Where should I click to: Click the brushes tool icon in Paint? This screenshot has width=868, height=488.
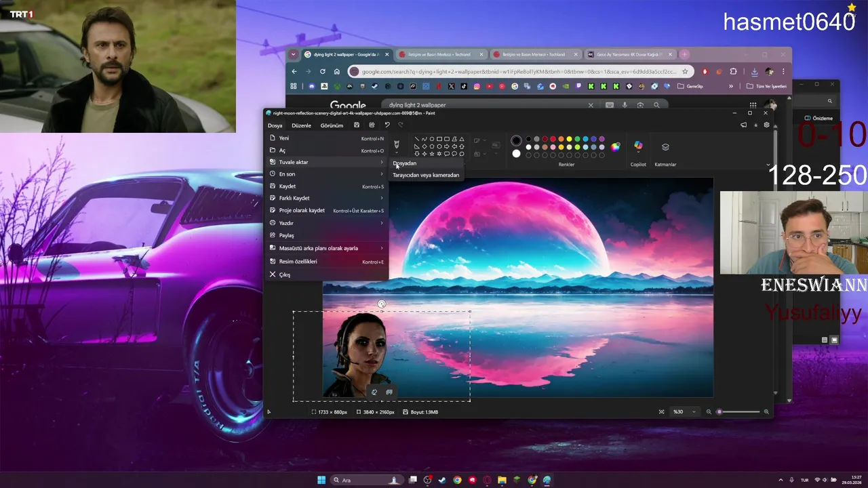coord(397,144)
